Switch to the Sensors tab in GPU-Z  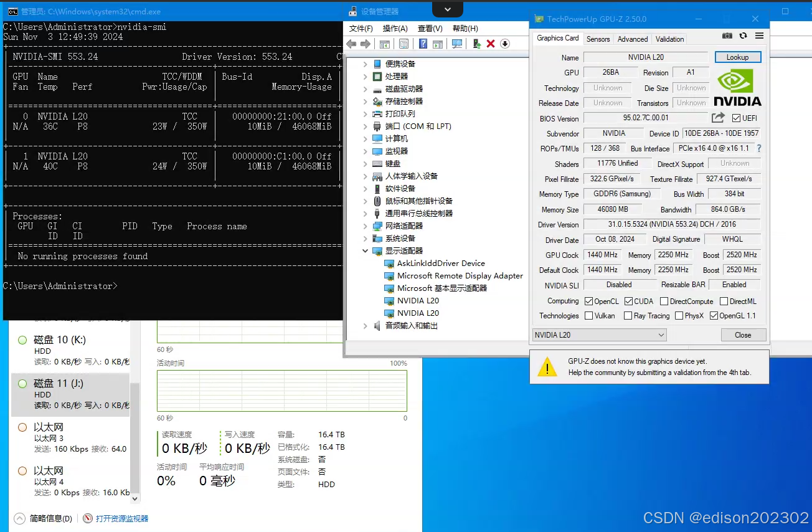[x=598, y=39]
